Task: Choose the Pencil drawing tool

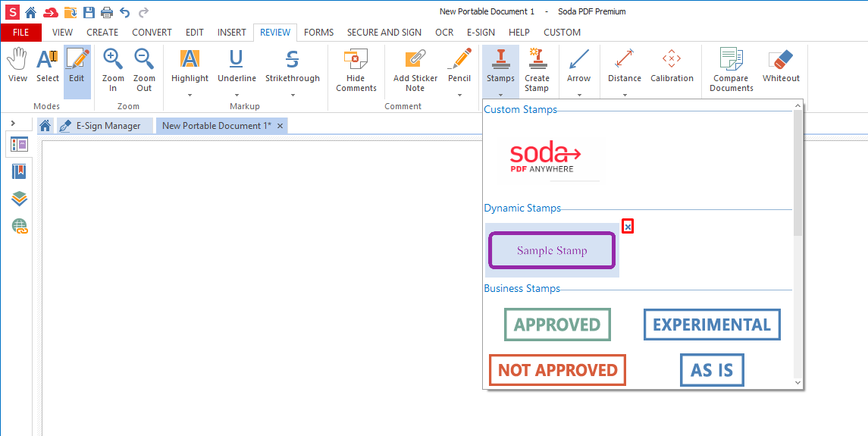Action: 459,66
